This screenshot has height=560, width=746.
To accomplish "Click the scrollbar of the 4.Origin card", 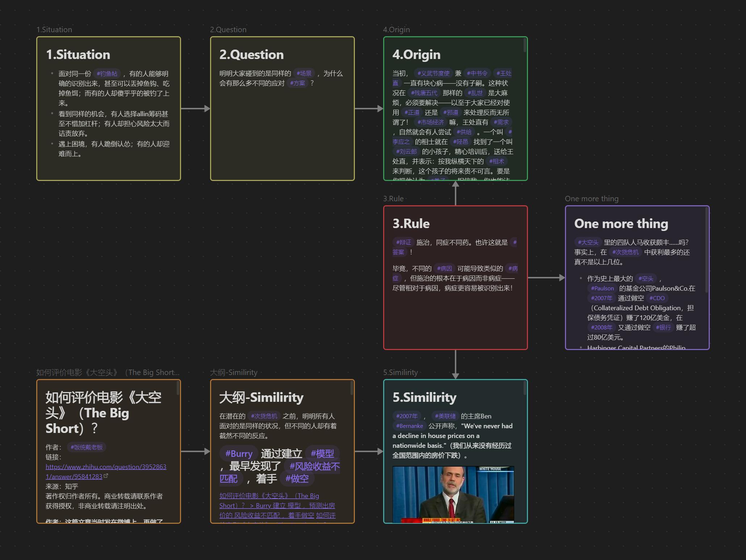I will [525, 46].
